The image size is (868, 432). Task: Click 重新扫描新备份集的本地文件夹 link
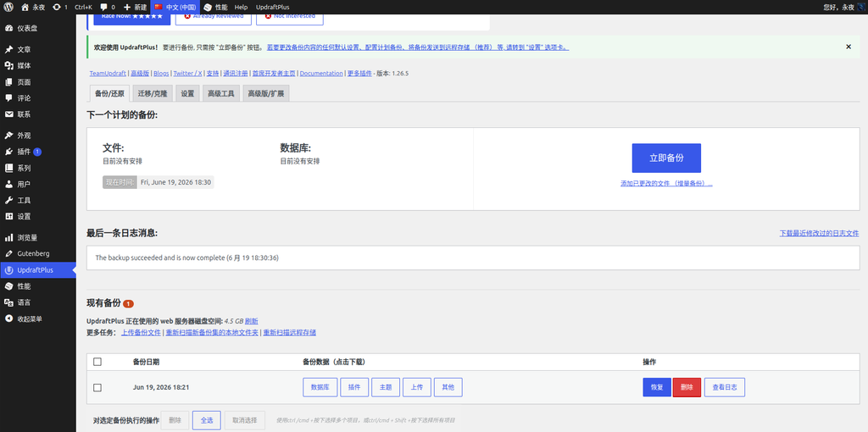(212, 332)
